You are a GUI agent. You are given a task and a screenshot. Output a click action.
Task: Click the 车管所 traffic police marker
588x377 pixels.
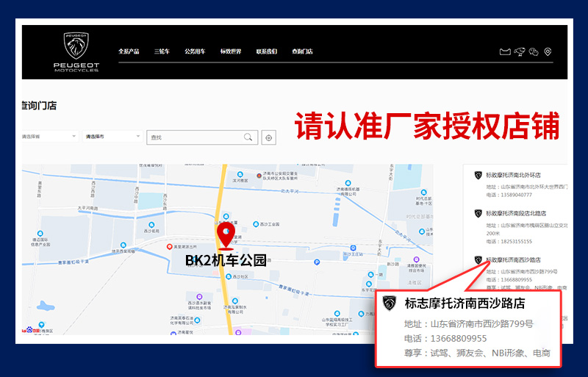[259, 176]
